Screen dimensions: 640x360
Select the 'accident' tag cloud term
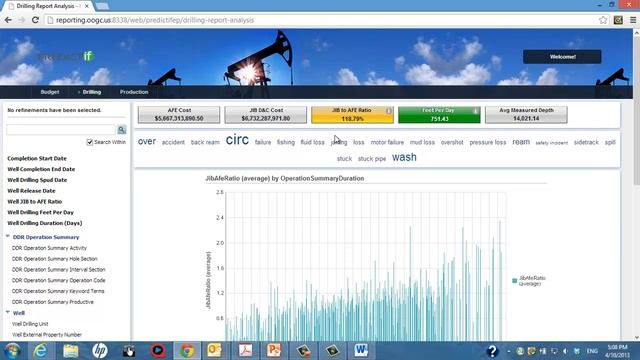(x=173, y=142)
